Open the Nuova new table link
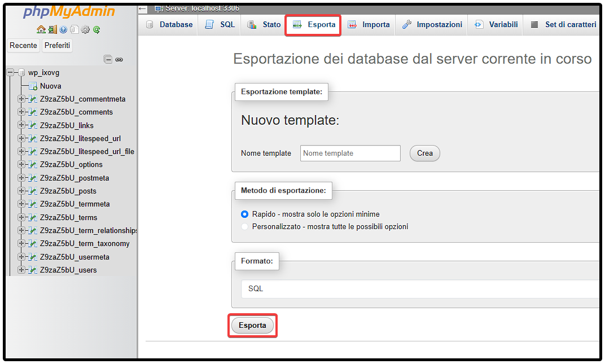This screenshot has width=605, height=364. pyautogui.click(x=51, y=86)
